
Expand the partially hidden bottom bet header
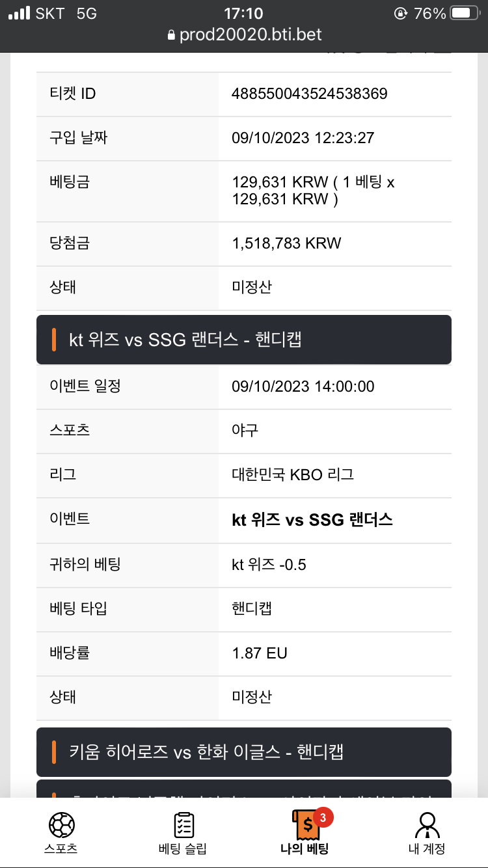[244, 789]
